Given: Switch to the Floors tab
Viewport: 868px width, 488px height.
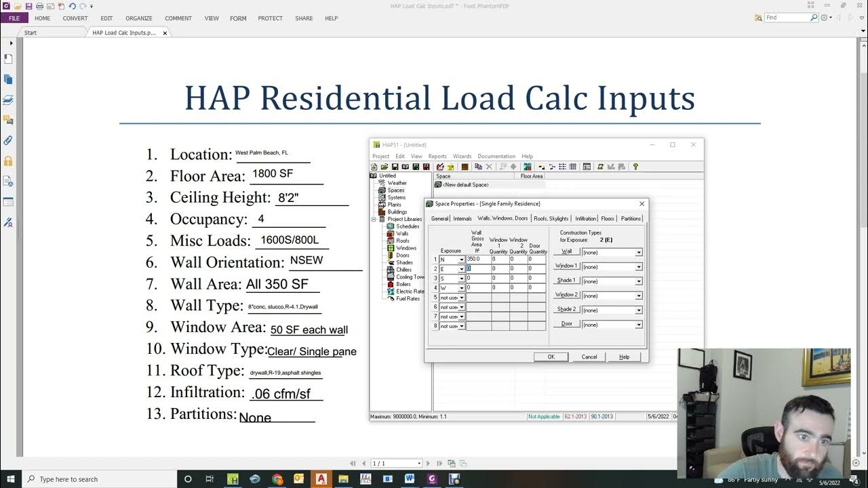Looking at the screenshot, I should click(x=608, y=218).
